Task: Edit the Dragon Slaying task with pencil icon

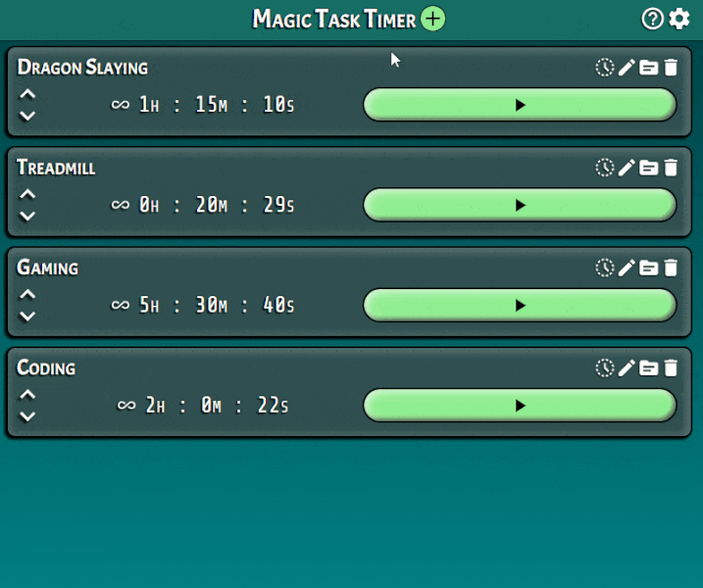Action: tap(627, 68)
